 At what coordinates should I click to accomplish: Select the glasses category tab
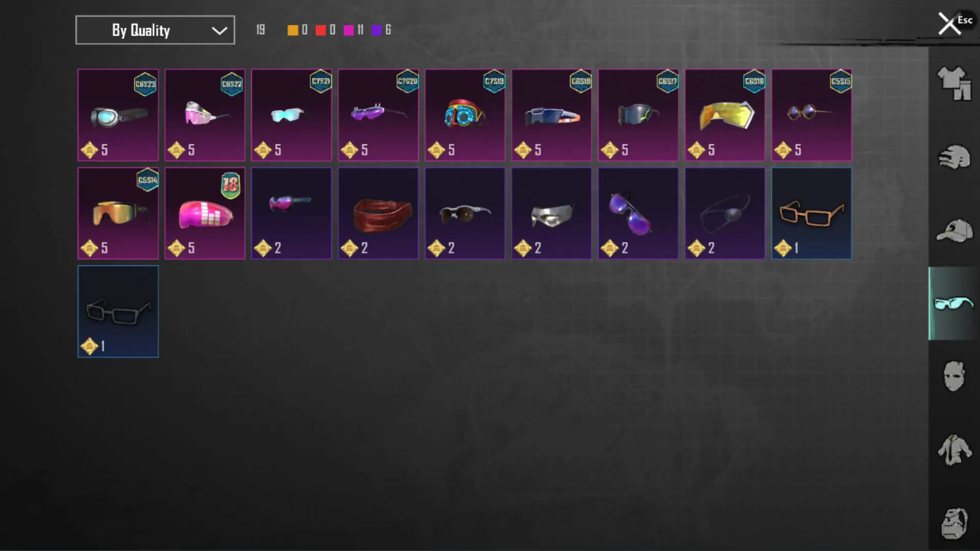click(954, 304)
